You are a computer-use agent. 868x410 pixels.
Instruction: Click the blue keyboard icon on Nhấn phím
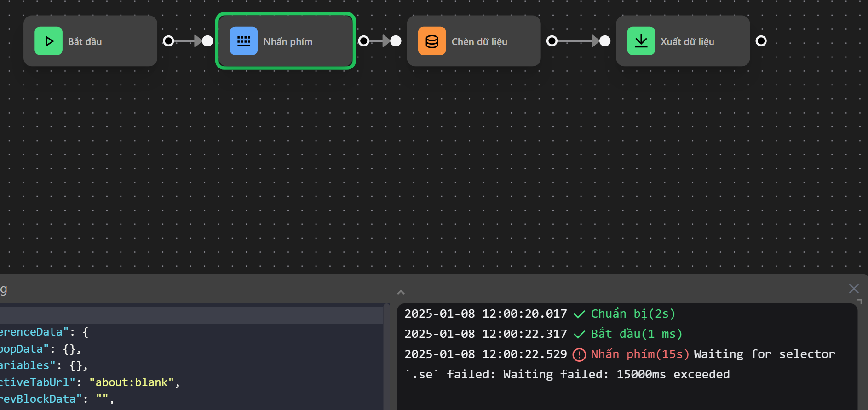click(x=243, y=41)
